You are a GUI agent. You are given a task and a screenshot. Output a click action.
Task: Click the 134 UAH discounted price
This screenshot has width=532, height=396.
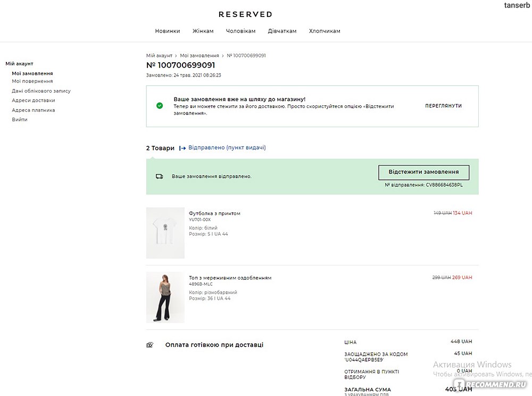462,213
